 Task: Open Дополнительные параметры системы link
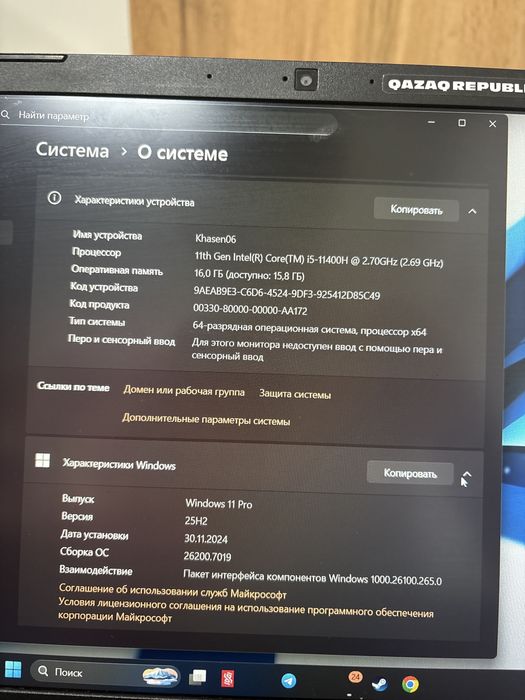click(206, 420)
